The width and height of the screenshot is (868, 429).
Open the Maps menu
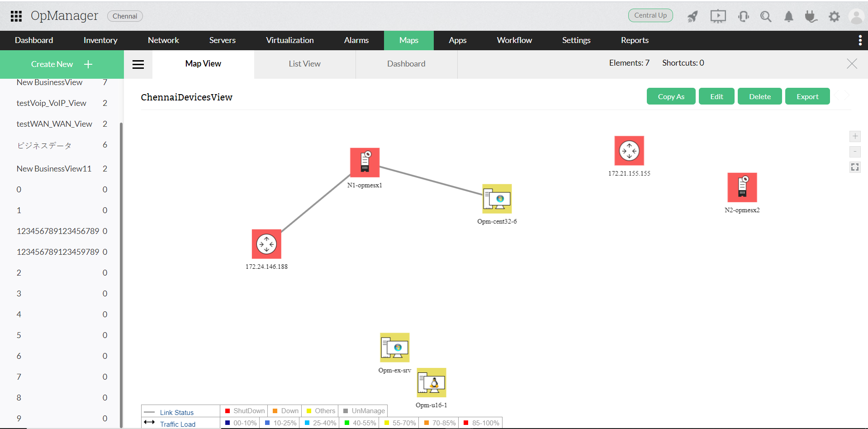[x=409, y=40]
